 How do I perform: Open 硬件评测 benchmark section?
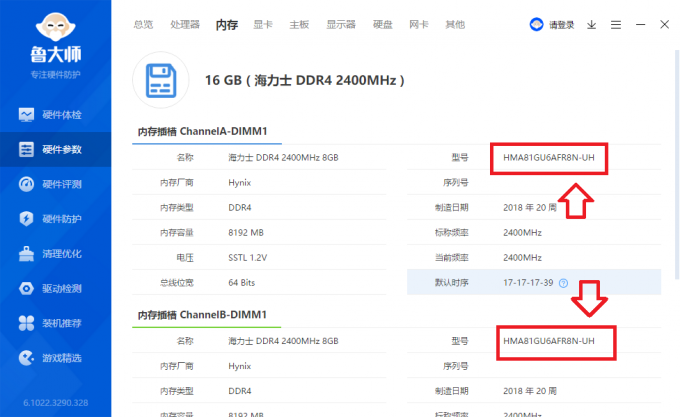tap(56, 184)
